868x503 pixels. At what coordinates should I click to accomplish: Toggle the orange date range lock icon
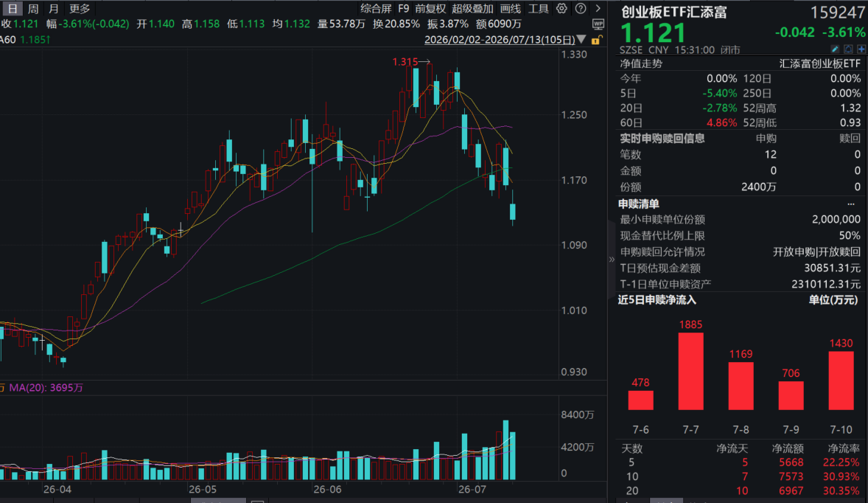596,40
